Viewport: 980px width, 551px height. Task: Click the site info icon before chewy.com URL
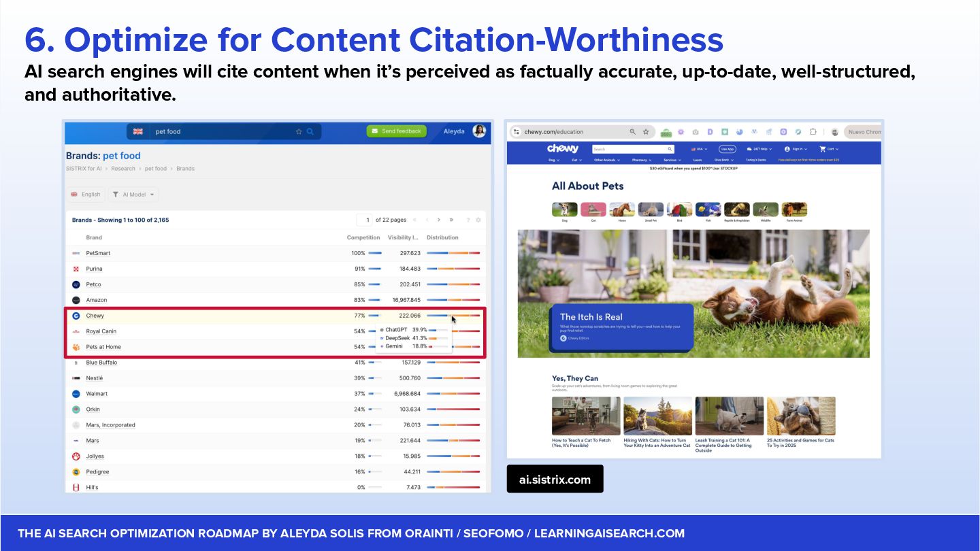tap(517, 132)
